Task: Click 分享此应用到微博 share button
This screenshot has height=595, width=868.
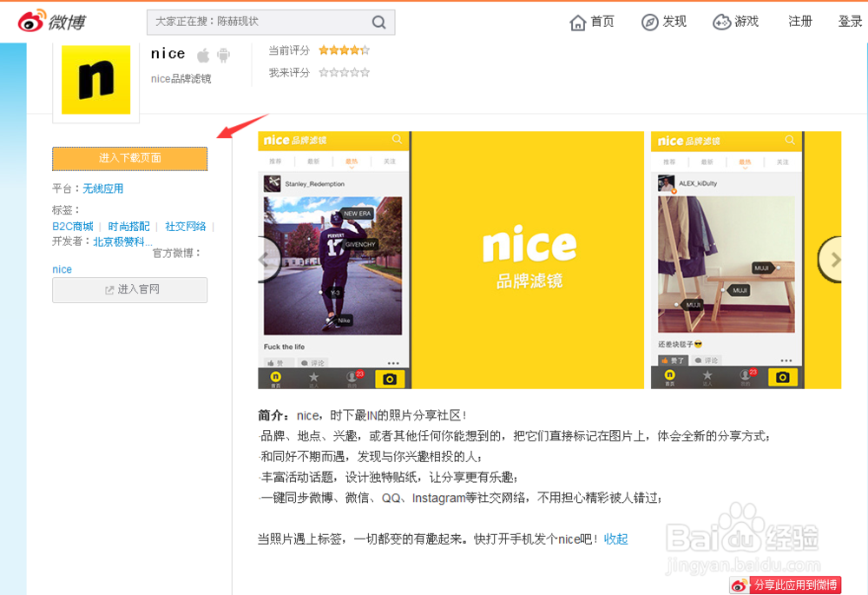Action: 786,585
